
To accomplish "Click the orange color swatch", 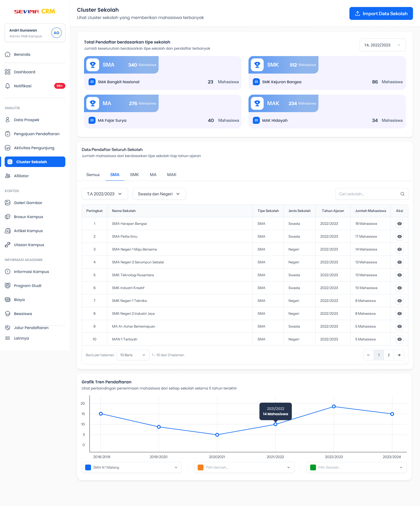I will coord(201,467).
